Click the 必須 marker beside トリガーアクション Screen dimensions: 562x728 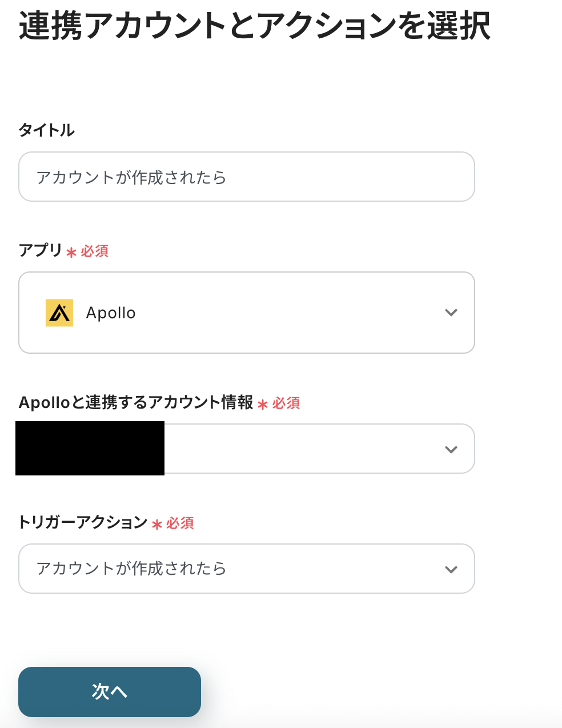(180, 523)
